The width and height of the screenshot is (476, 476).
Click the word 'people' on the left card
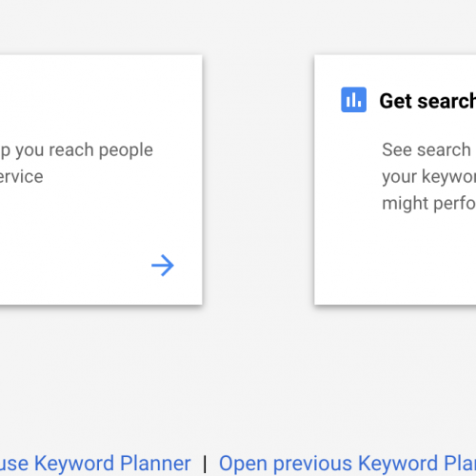coord(126,150)
